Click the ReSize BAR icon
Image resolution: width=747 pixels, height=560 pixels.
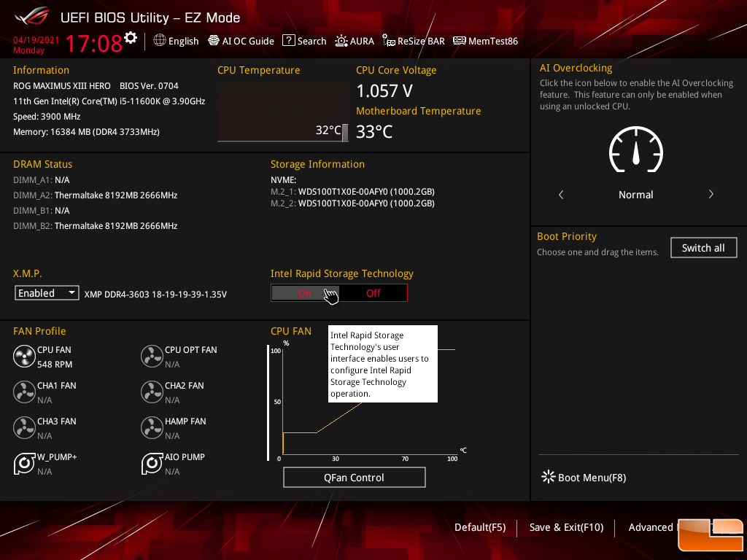coord(389,41)
